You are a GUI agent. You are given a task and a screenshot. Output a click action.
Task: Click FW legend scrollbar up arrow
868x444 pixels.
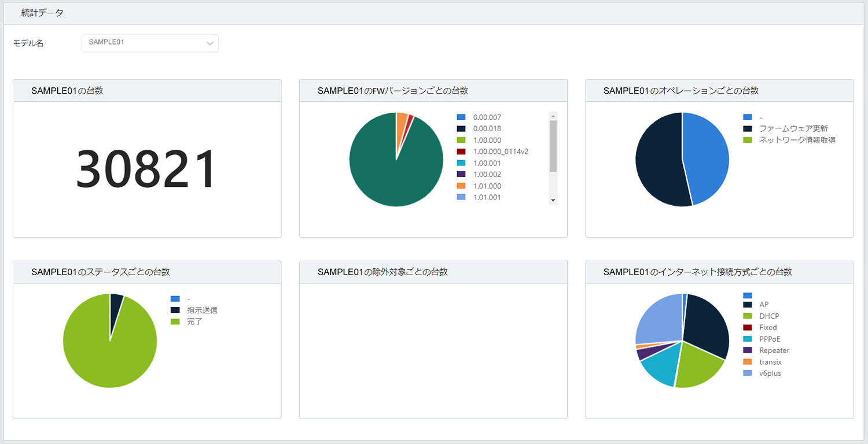point(553,116)
